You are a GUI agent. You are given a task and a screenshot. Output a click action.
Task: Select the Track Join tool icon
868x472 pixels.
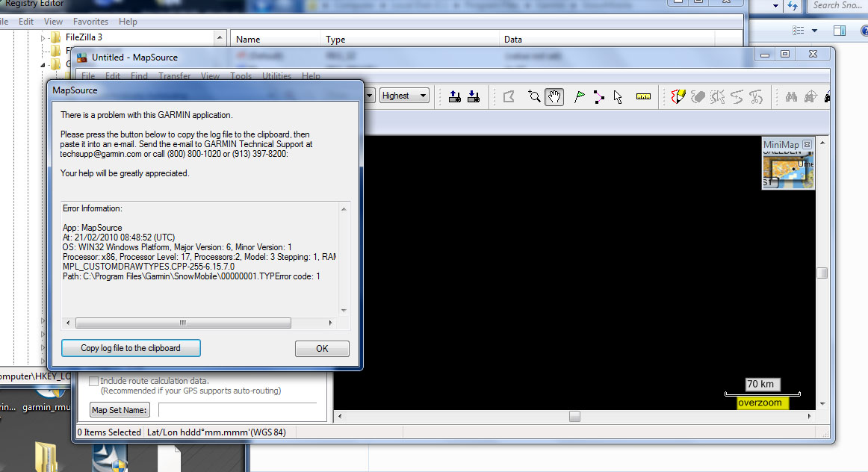737,97
